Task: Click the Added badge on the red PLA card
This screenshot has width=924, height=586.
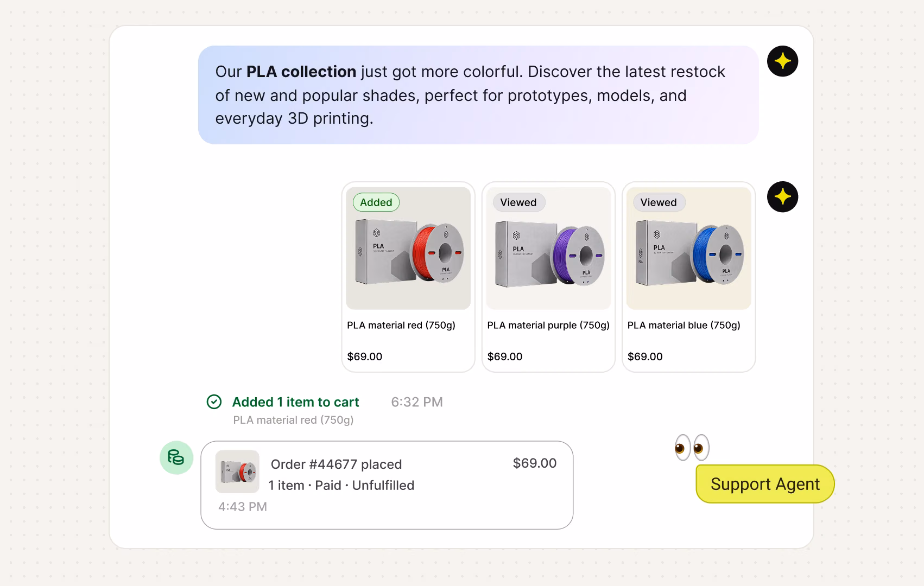Action: click(376, 202)
